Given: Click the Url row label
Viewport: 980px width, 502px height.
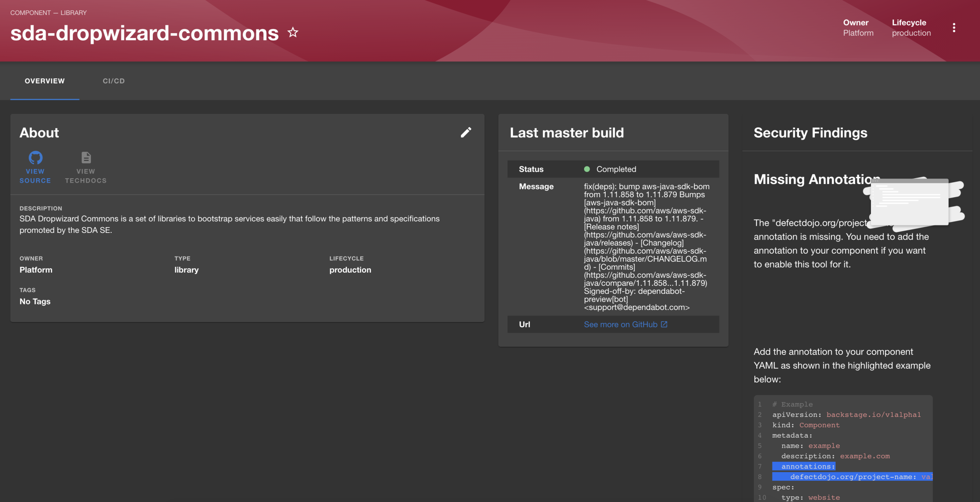Looking at the screenshot, I should pyautogui.click(x=524, y=324).
